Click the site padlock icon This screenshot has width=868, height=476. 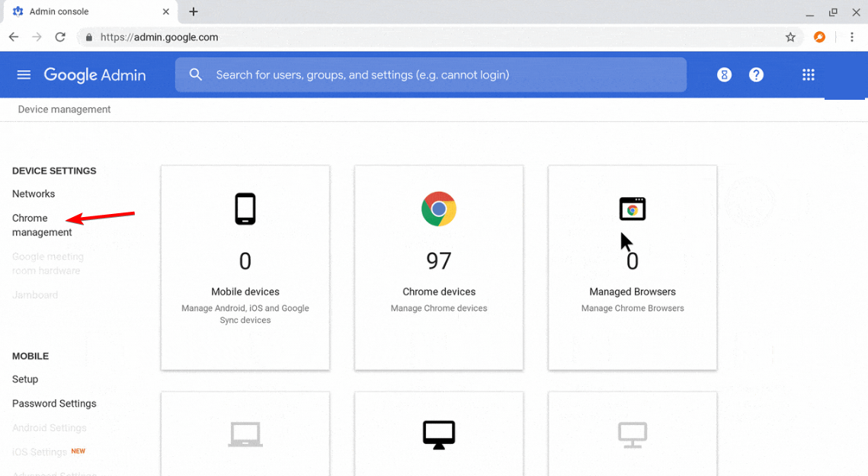(88, 37)
